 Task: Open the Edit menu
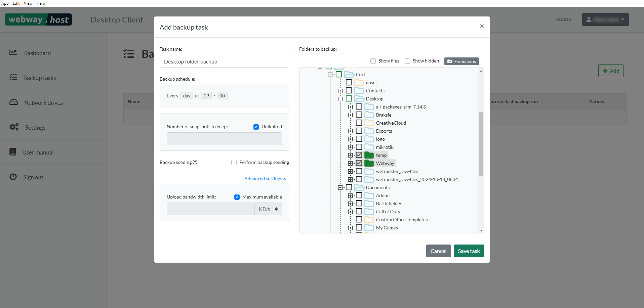point(16,3)
